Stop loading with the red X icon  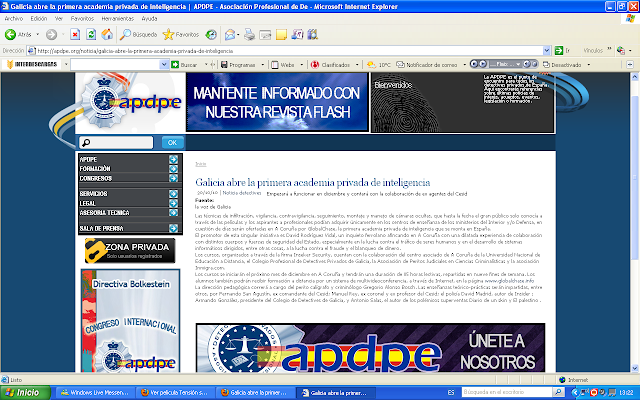[x=75, y=35]
